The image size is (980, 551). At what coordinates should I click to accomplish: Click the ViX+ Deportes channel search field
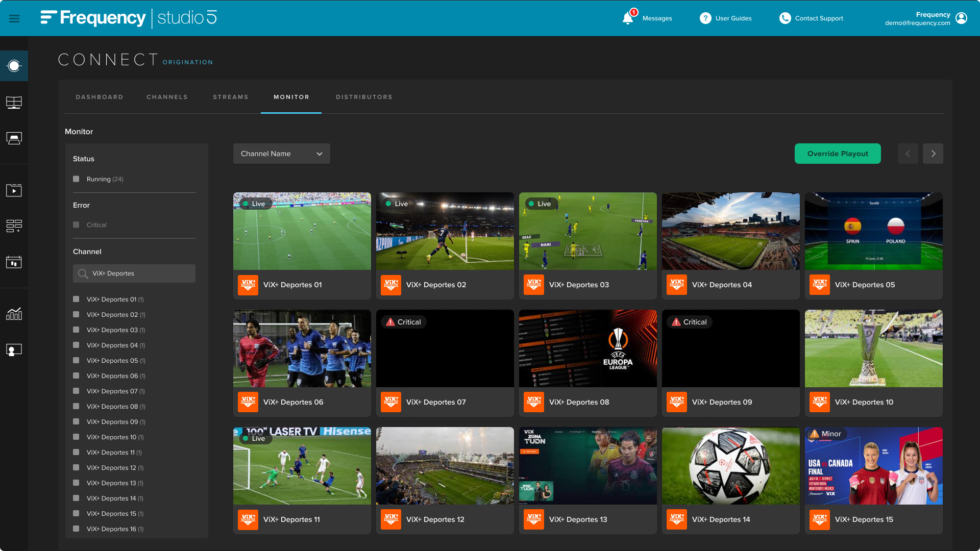134,273
